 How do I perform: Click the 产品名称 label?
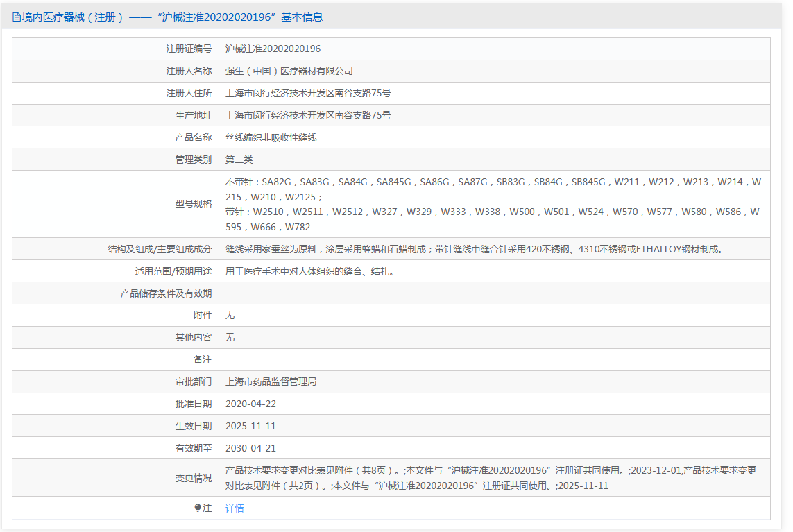pos(194,137)
